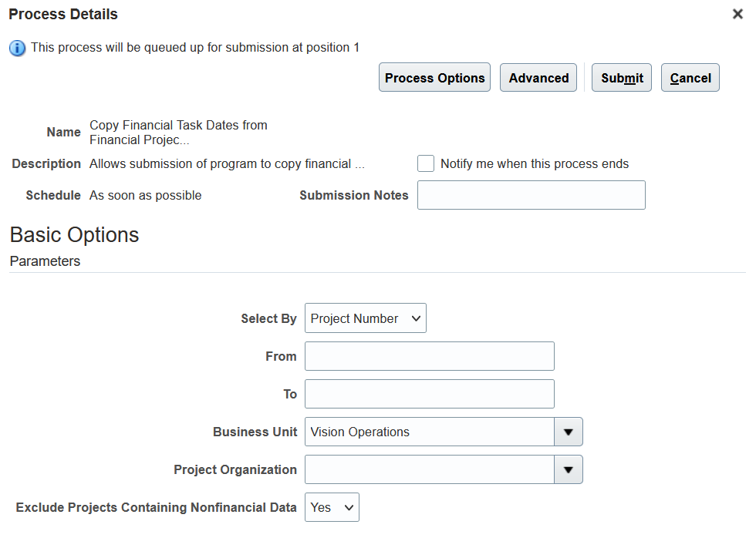756x538 pixels.
Task: Click into the To field
Action: [430, 394]
